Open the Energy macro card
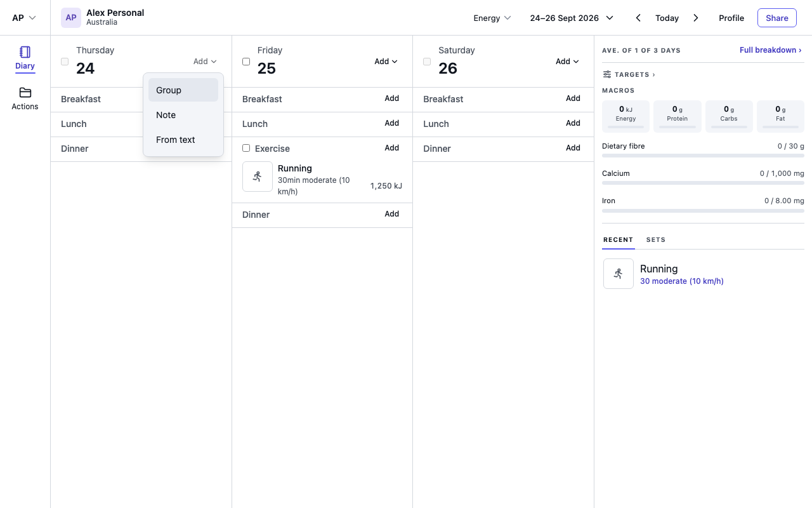812x508 pixels. (625, 116)
